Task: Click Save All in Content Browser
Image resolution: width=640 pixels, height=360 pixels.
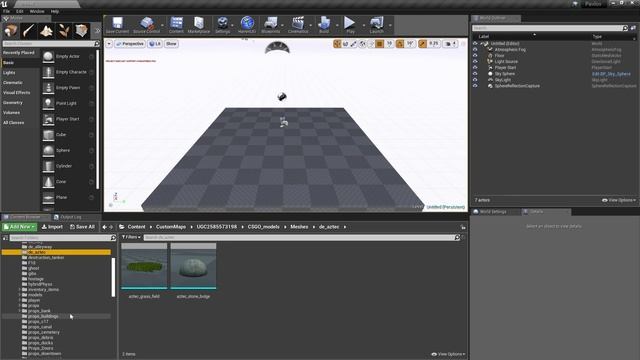Action: tap(82, 227)
